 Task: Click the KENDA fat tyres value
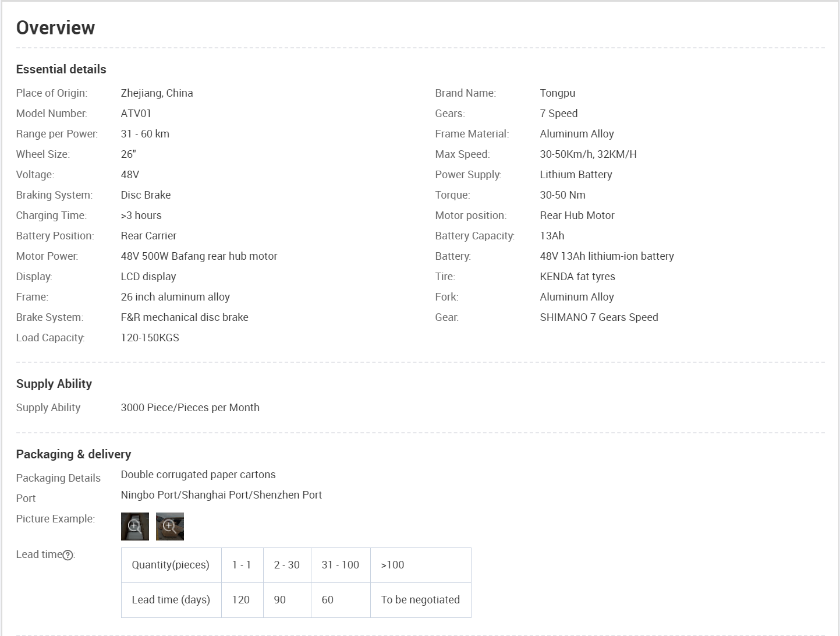pos(577,277)
